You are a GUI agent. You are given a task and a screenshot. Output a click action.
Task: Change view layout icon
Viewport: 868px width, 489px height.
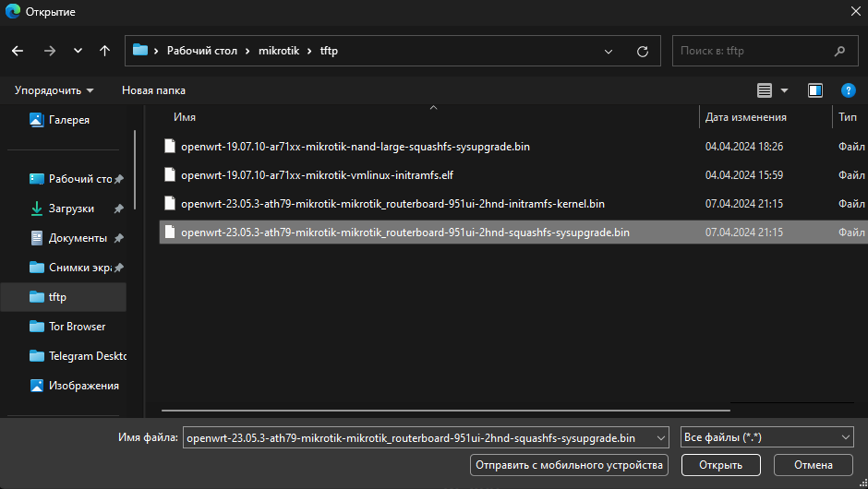coord(765,90)
